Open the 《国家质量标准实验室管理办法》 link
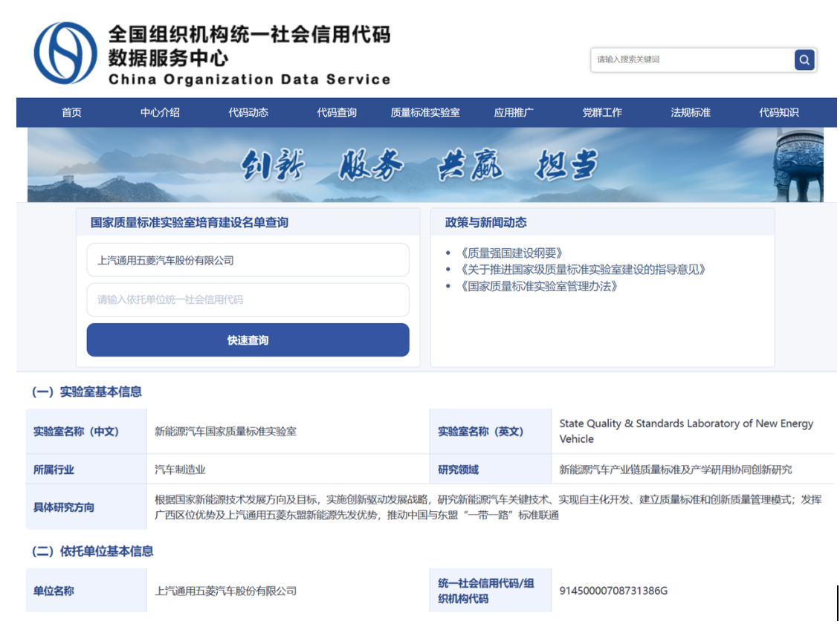 click(x=538, y=286)
